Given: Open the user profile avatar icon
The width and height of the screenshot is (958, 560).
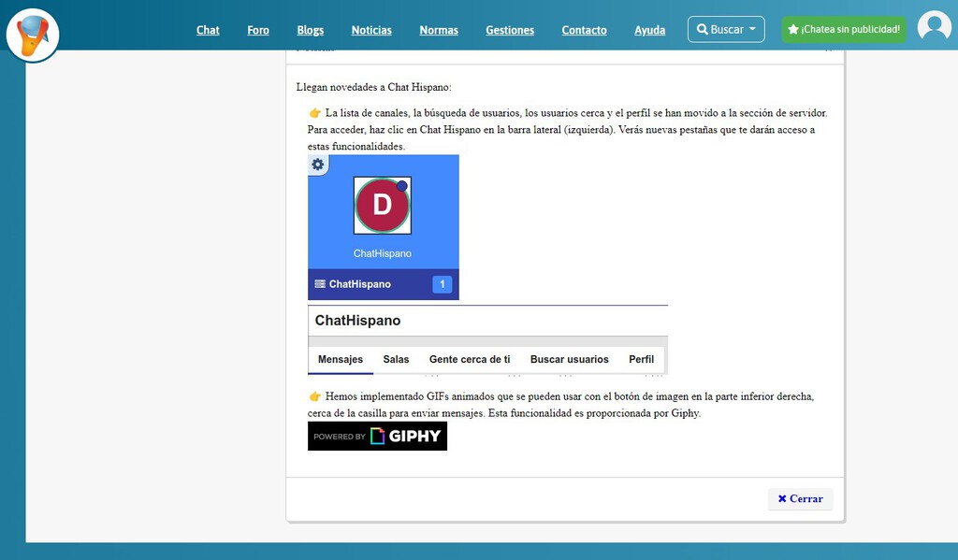Looking at the screenshot, I should point(934,27).
